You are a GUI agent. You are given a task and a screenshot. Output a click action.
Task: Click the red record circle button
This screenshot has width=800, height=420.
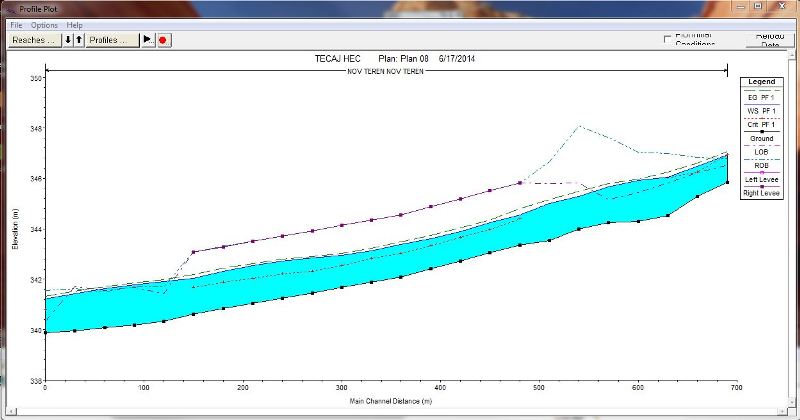[164, 40]
